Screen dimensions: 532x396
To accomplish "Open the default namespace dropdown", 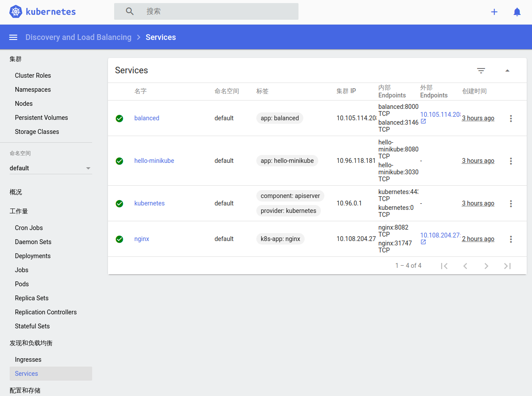I will [51, 168].
